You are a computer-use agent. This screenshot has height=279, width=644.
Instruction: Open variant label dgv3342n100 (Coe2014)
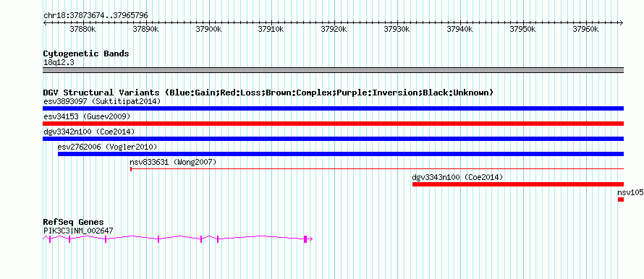(x=89, y=132)
